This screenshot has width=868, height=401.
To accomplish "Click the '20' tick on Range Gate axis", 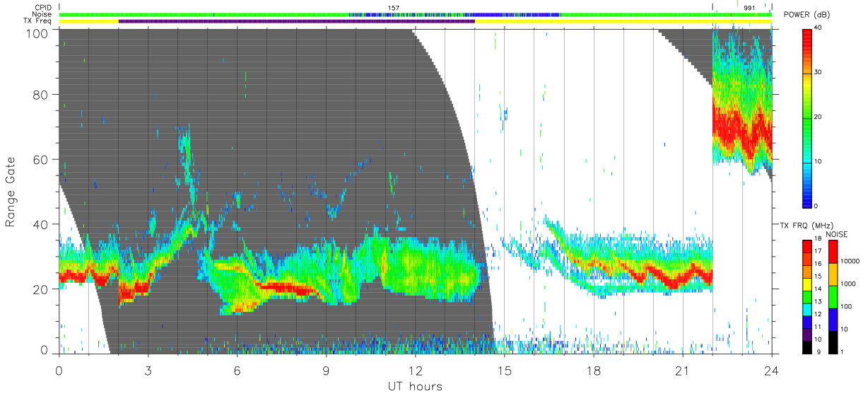I will coord(42,289).
